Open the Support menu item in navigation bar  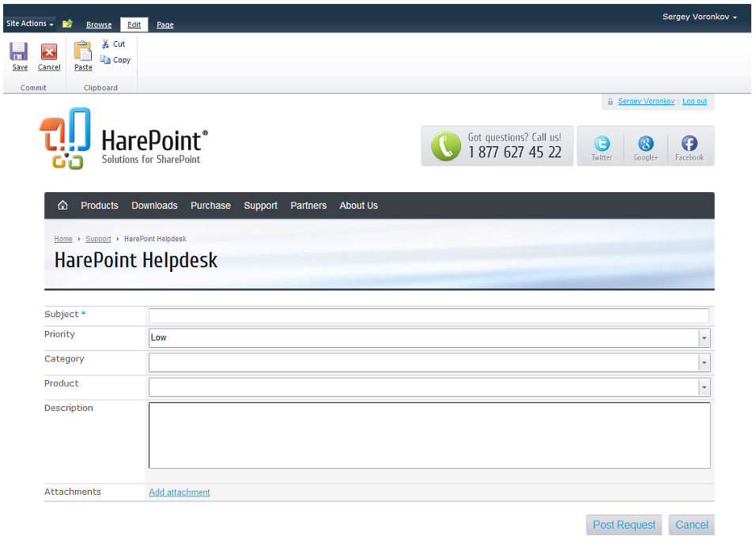point(260,206)
